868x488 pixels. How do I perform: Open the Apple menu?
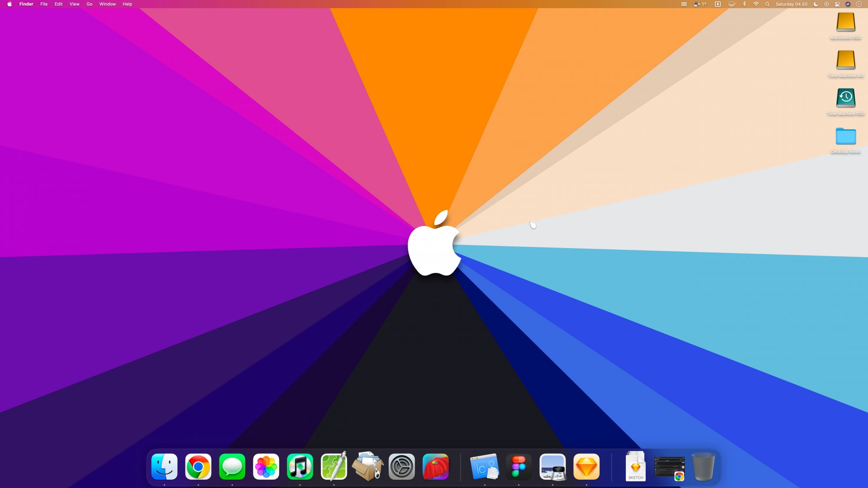pyautogui.click(x=10, y=4)
